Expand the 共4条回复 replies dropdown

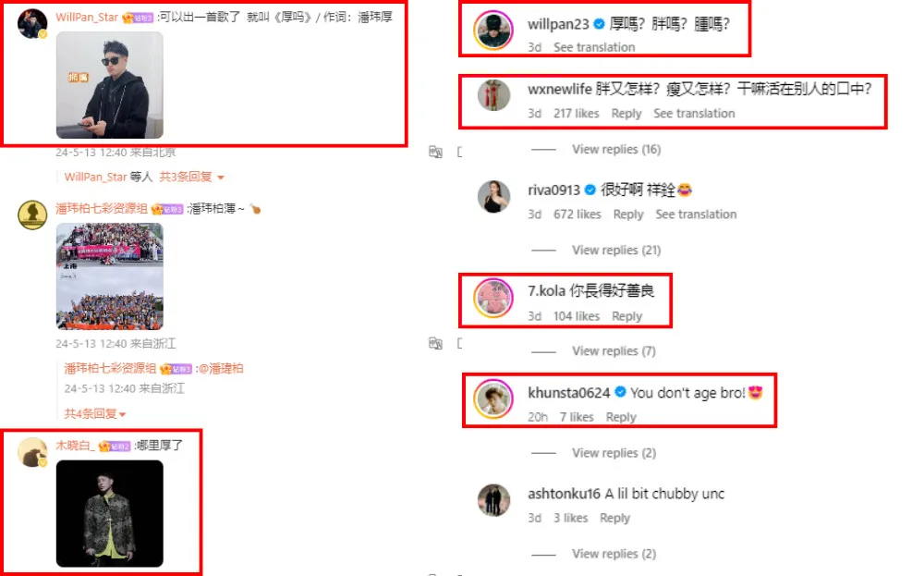(x=95, y=414)
